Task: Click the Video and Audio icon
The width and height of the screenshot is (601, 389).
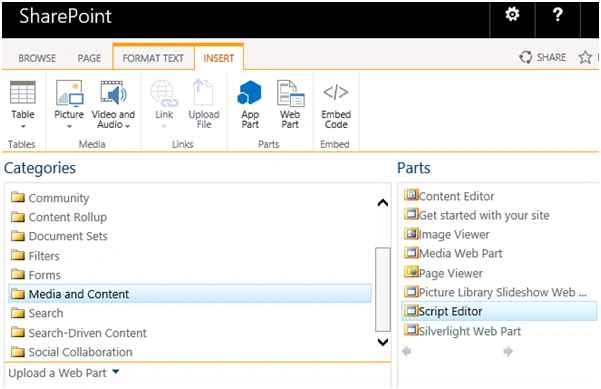Action: pyautogui.click(x=113, y=92)
